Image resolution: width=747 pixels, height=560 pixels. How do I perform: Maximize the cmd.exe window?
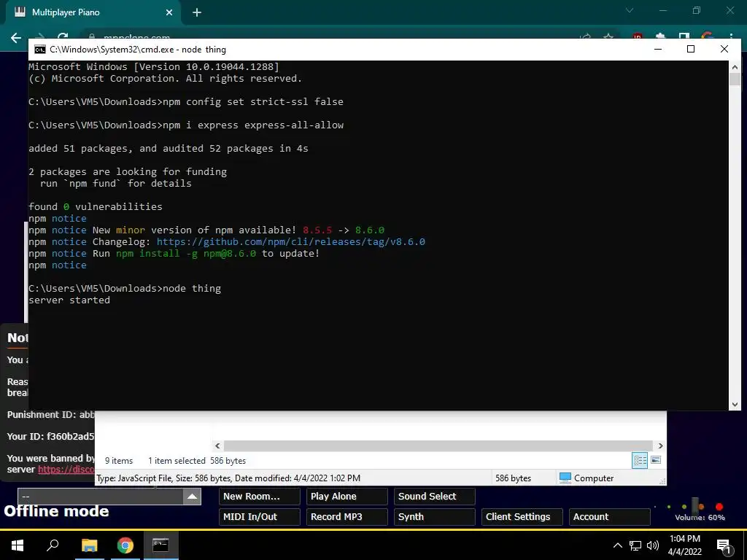pos(691,49)
